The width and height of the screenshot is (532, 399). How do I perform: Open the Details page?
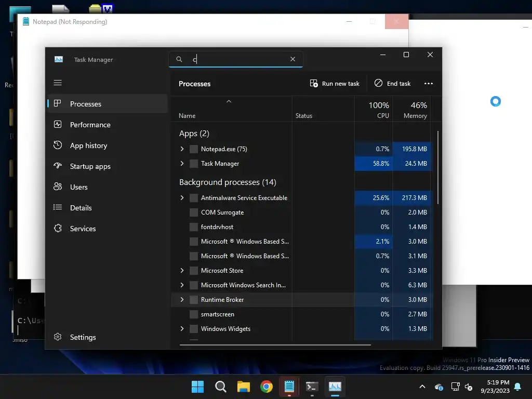pos(108,208)
